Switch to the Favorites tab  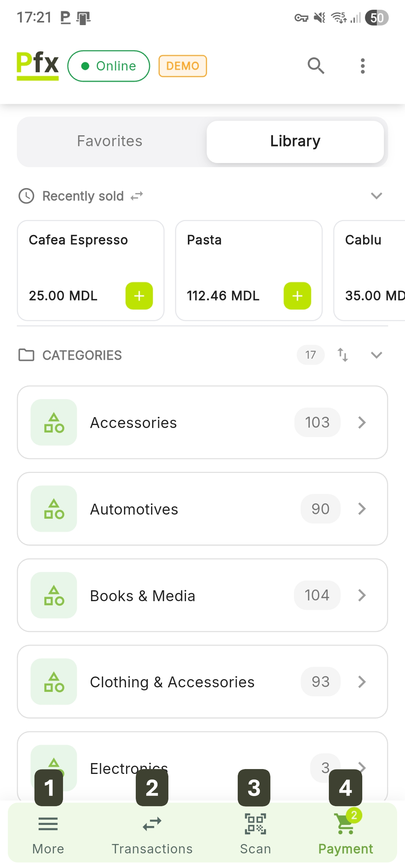click(110, 141)
